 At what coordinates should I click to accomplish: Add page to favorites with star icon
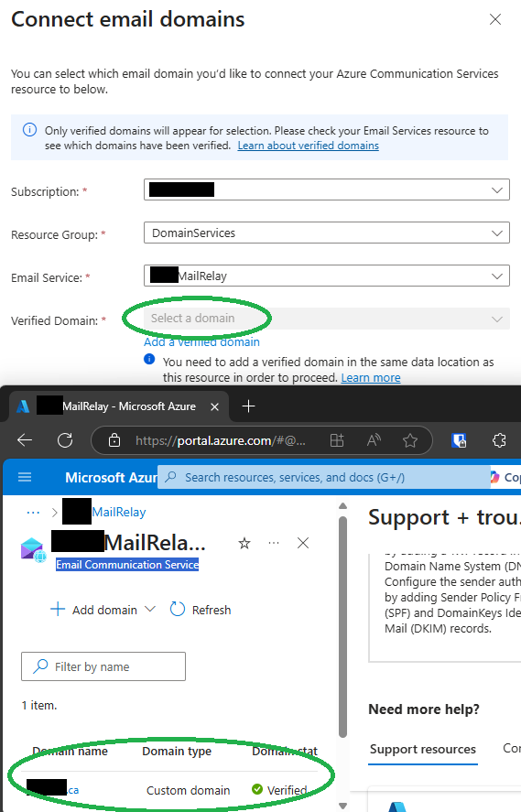click(410, 440)
